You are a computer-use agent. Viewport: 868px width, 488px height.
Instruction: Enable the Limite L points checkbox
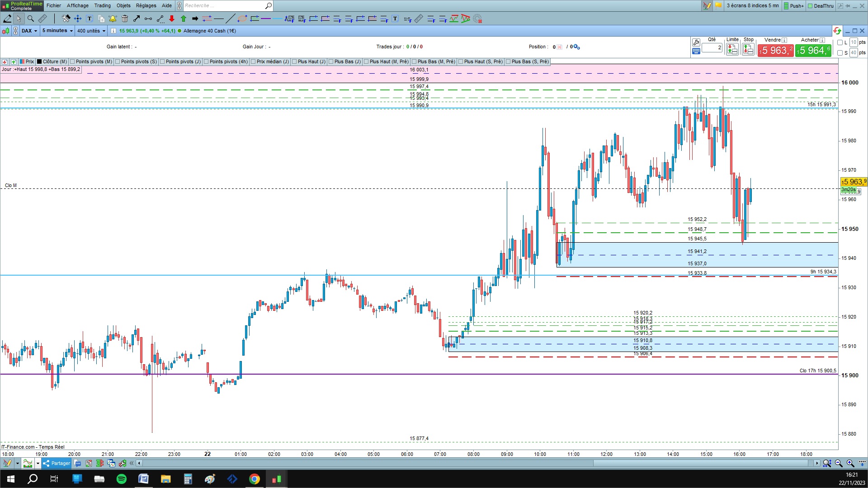[x=840, y=42]
